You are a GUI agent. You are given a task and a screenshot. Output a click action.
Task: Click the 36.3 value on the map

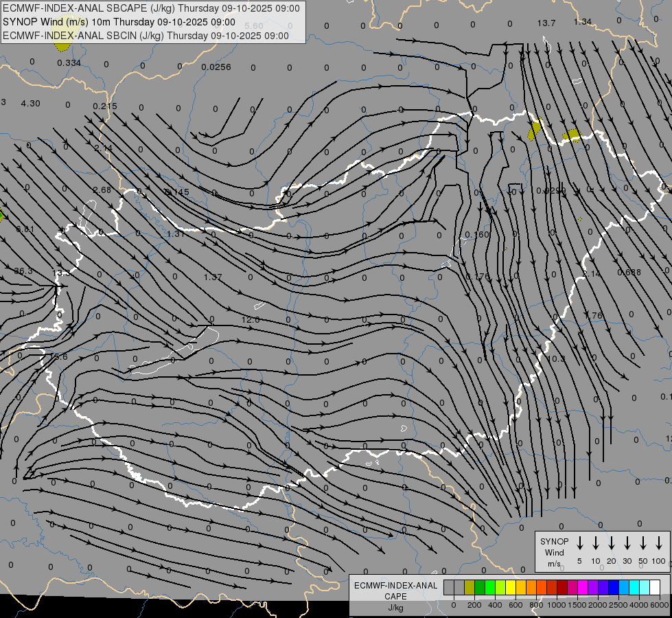click(x=23, y=271)
